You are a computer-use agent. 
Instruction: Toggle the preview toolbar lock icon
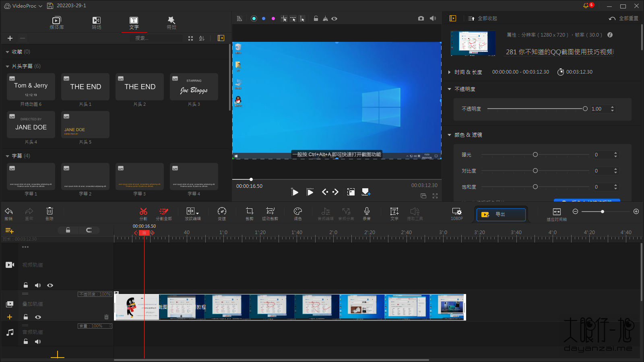click(x=316, y=19)
